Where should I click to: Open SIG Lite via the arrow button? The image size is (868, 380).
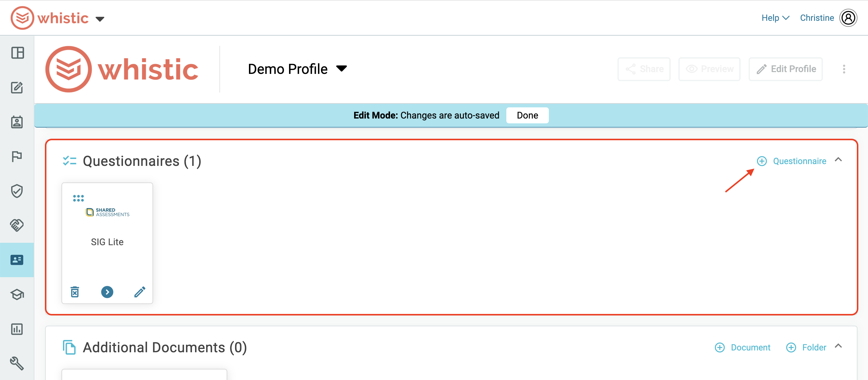coord(107,292)
